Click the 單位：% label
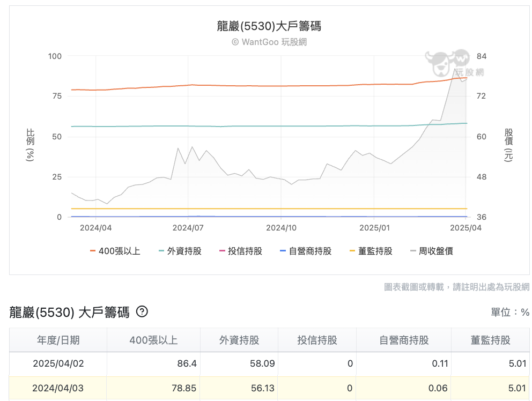 pyautogui.click(x=509, y=311)
